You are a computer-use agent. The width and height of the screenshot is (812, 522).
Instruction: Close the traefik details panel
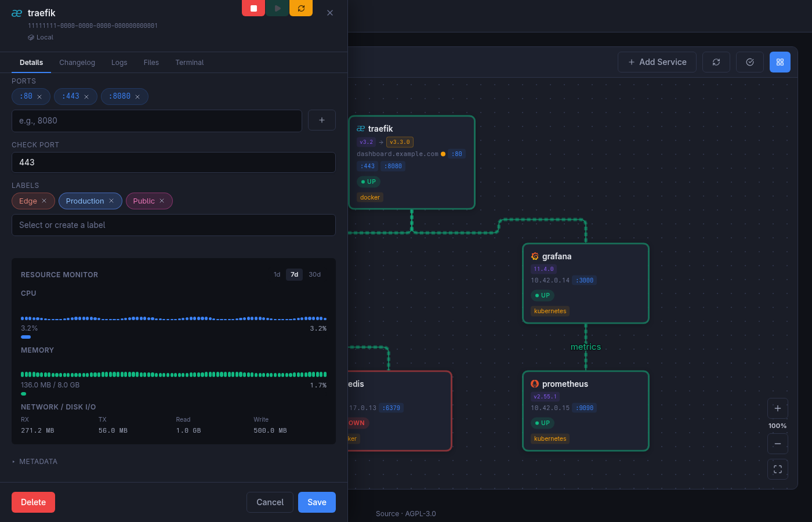[x=330, y=13]
